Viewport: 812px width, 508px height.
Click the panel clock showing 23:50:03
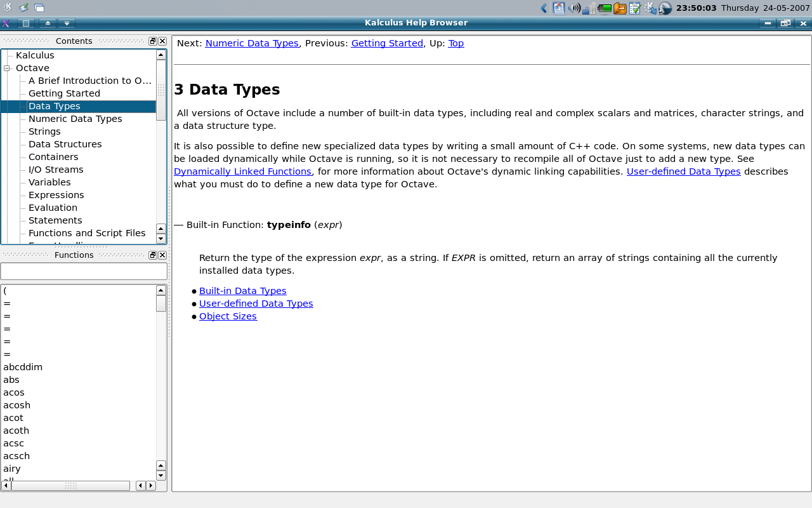click(x=696, y=8)
